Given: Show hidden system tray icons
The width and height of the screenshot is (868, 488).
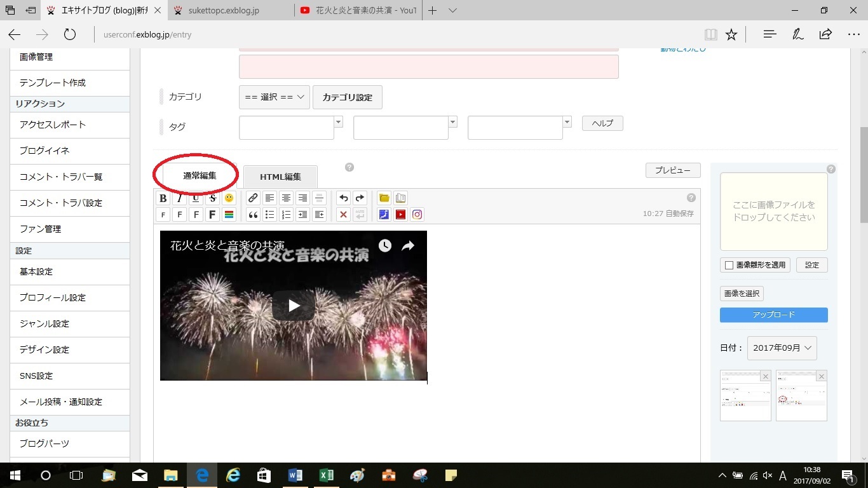Looking at the screenshot, I should 722,475.
